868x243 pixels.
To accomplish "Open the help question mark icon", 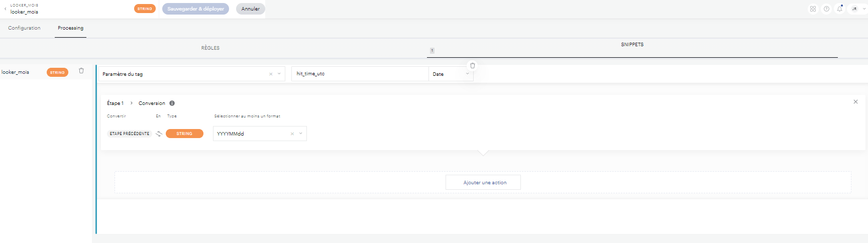I will [826, 9].
